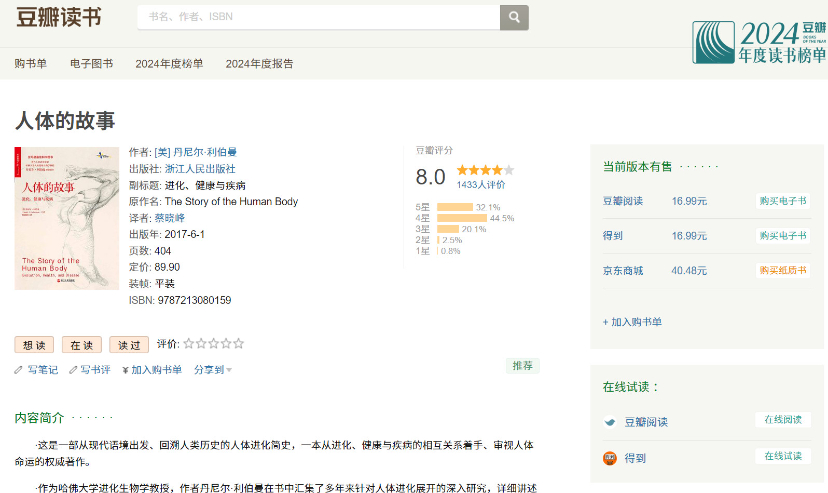Click the Douban Read bird icon
828x493 pixels.
click(x=610, y=422)
